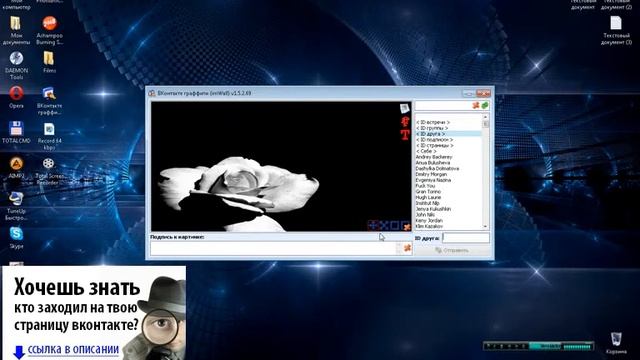The height and width of the screenshot is (360, 640).
Task: Select Dmitry Morgan in the friend list
Action: (x=431, y=174)
